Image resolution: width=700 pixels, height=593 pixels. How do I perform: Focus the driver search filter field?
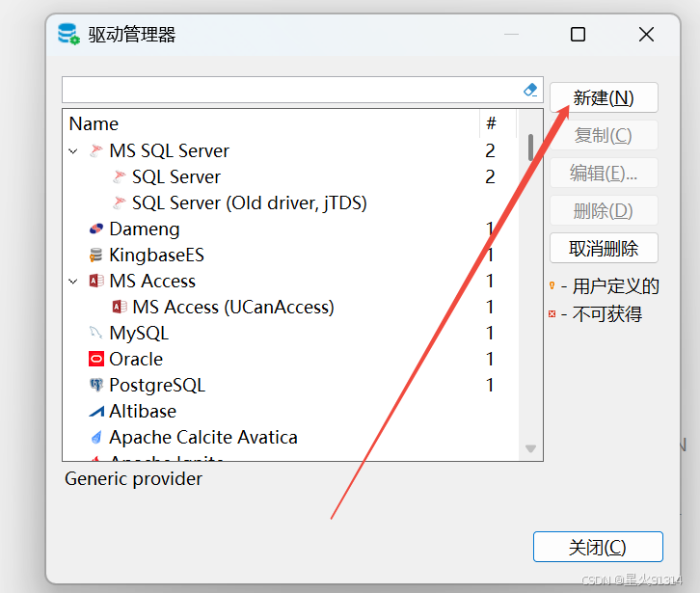[x=292, y=90]
